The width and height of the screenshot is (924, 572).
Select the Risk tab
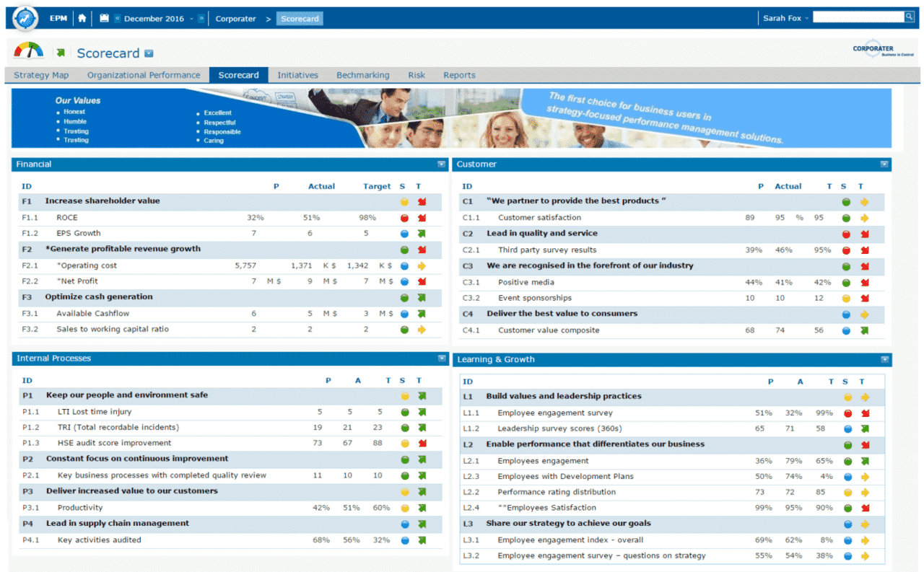417,75
